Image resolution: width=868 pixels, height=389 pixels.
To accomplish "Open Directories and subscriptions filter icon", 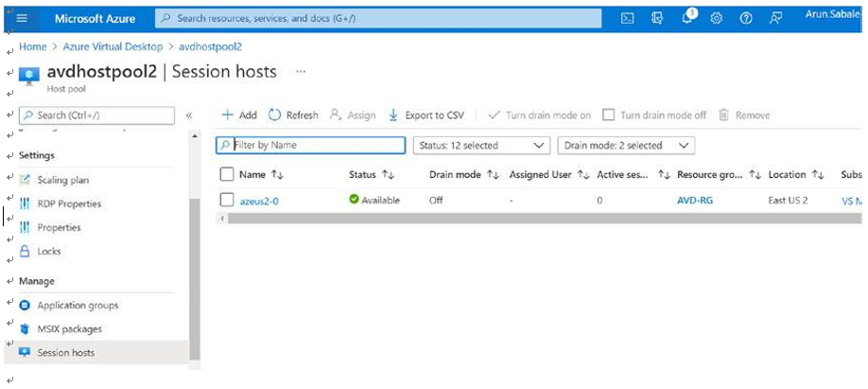I will click(657, 18).
